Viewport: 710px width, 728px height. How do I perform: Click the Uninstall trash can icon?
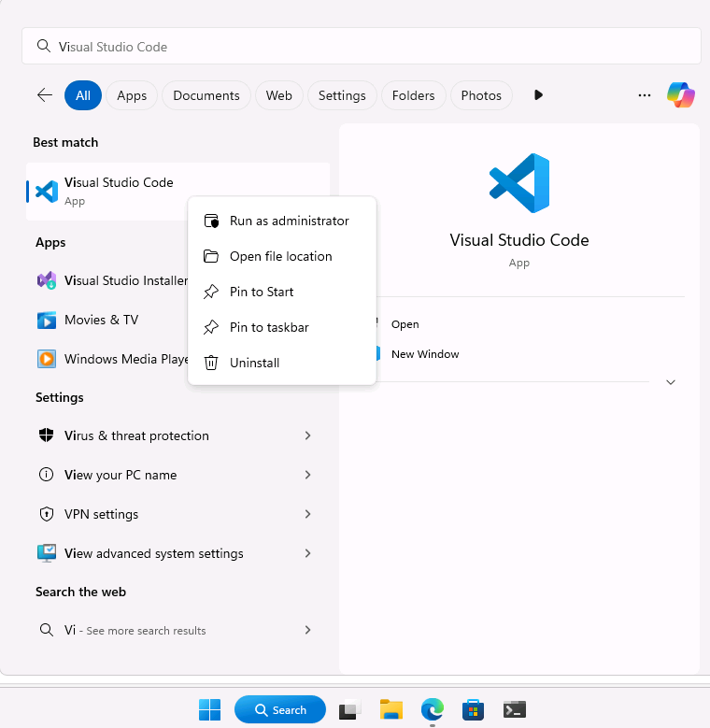(x=211, y=363)
